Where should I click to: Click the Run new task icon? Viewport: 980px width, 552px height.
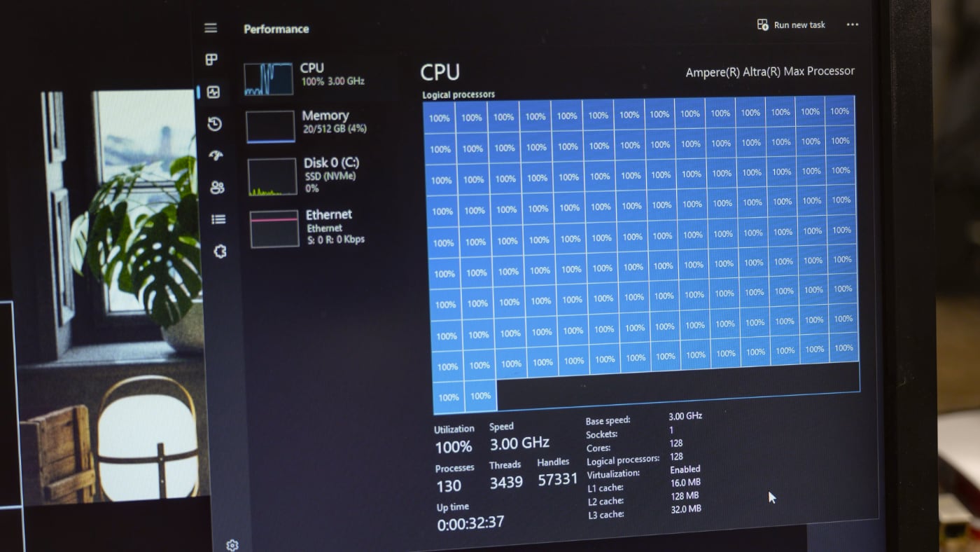pyautogui.click(x=762, y=25)
